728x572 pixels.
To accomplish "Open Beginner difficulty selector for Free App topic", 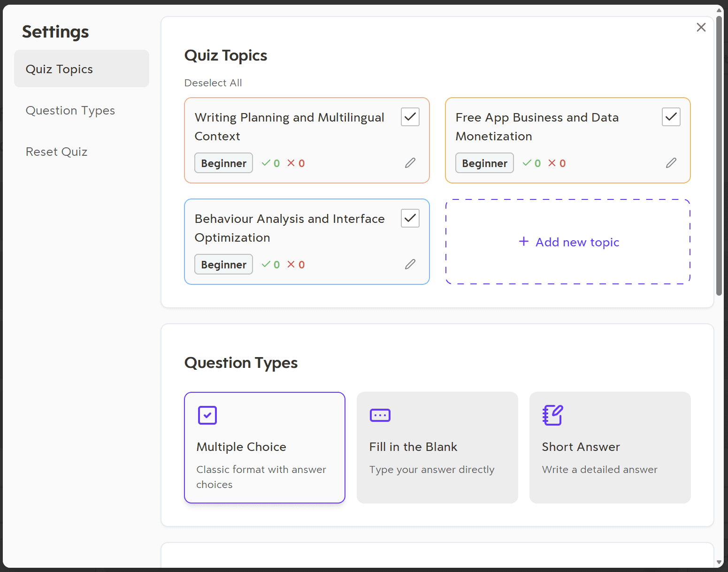I will coord(484,163).
